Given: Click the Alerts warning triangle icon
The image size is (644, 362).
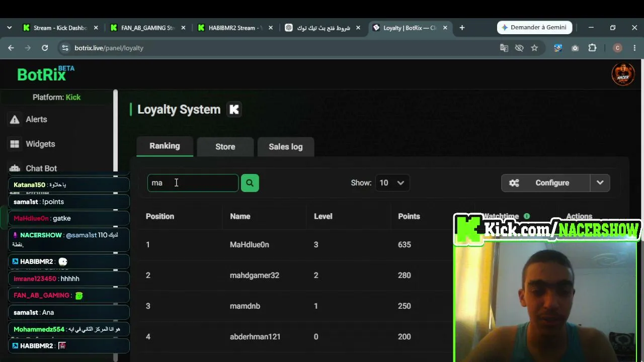Looking at the screenshot, I should point(15,119).
